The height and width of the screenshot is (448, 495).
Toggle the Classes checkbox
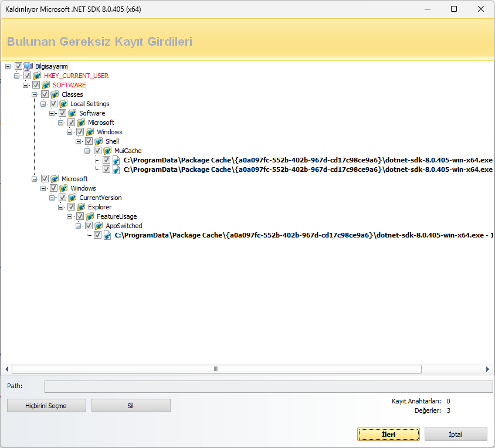coord(45,94)
